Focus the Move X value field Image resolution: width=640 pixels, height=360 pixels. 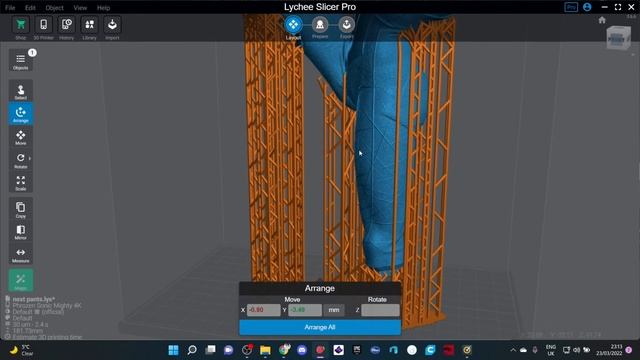tap(264, 310)
